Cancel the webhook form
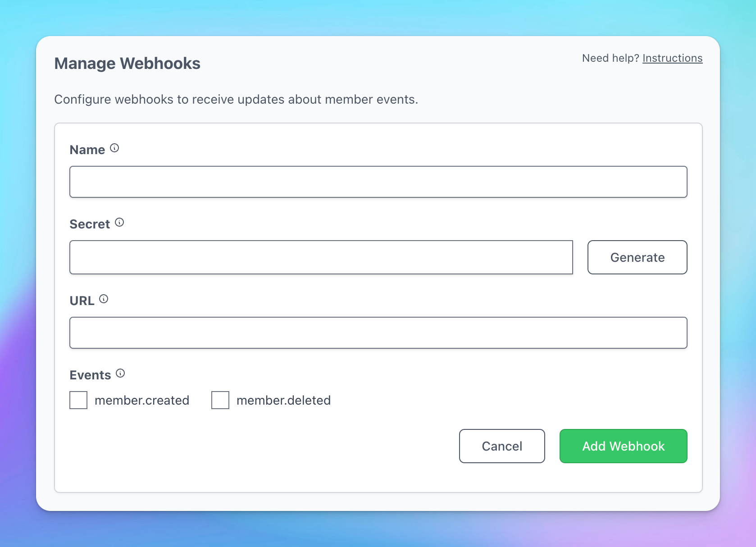 click(502, 446)
